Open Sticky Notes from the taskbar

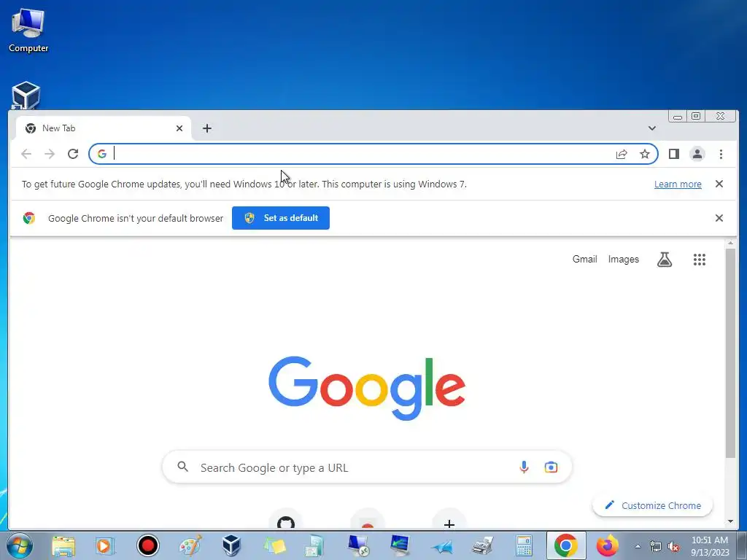[x=274, y=545]
